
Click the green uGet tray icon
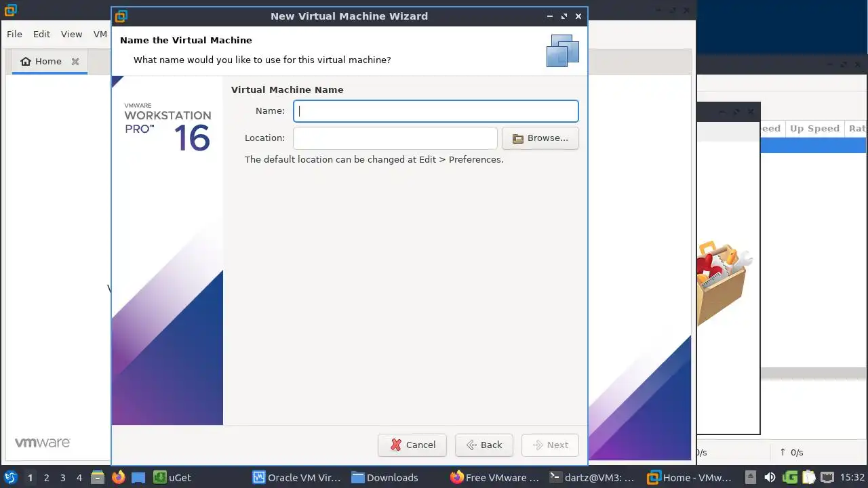point(789,478)
